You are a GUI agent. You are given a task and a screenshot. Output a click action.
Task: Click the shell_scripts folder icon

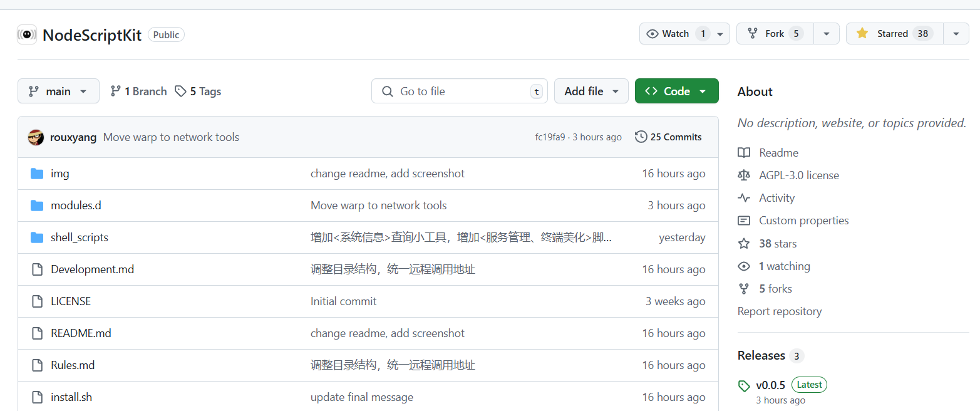tap(37, 237)
